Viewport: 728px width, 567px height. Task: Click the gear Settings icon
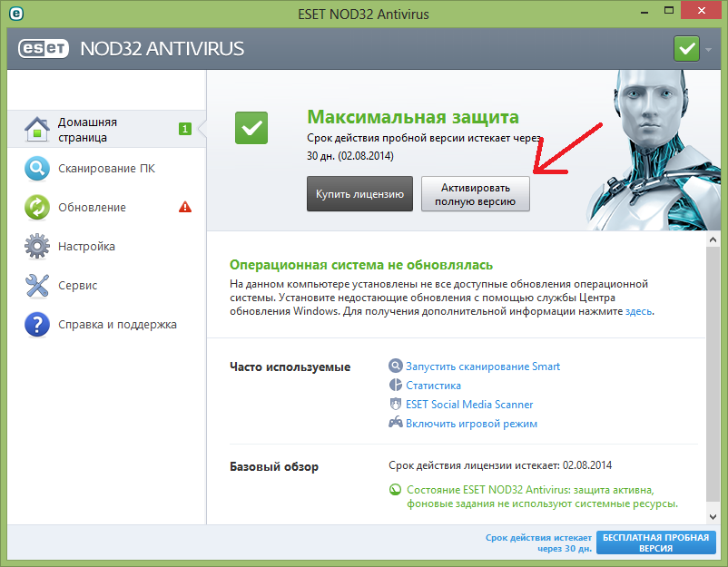37,247
